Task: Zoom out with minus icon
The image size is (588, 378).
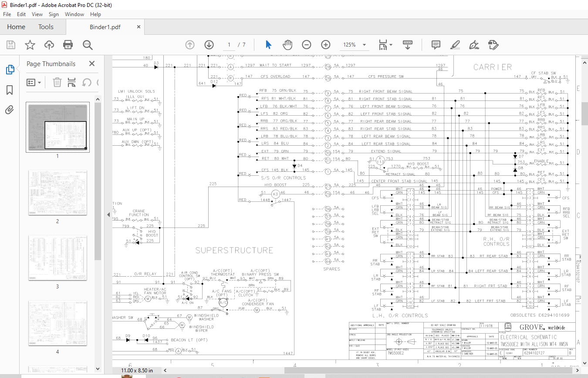Action: click(x=307, y=45)
